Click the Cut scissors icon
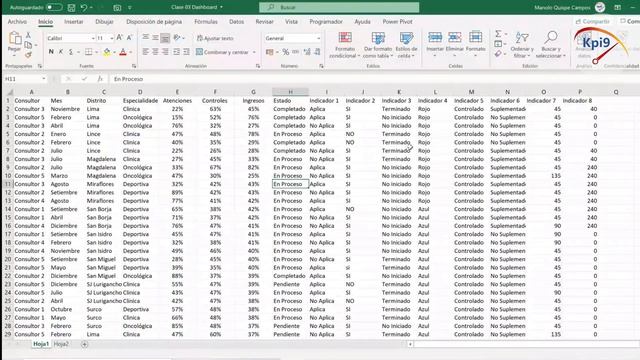 [x=28, y=36]
